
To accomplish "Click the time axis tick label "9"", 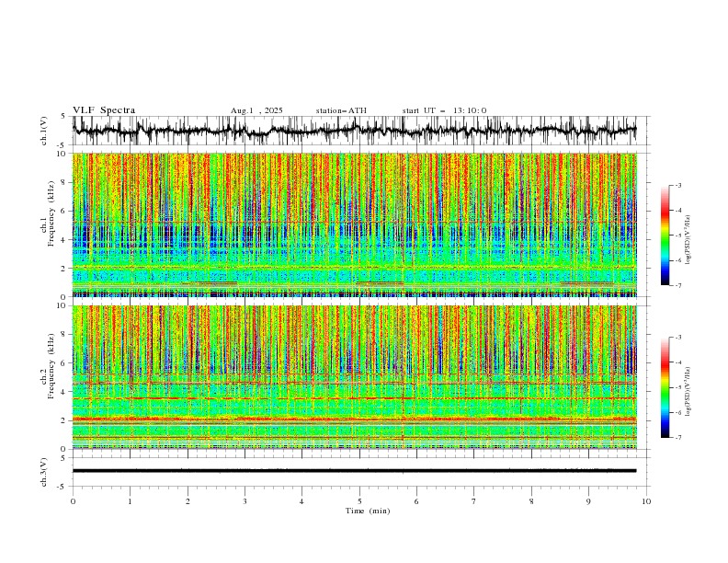I will (x=588, y=501).
